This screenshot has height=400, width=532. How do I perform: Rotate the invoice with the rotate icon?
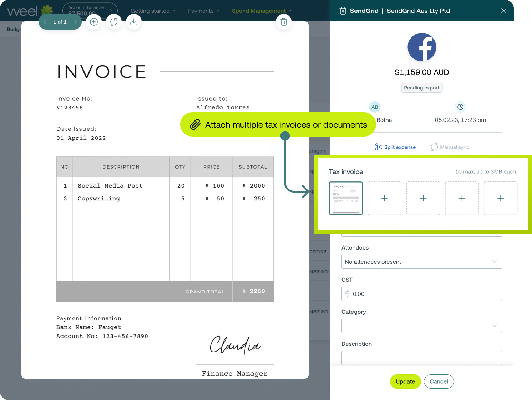coord(114,22)
